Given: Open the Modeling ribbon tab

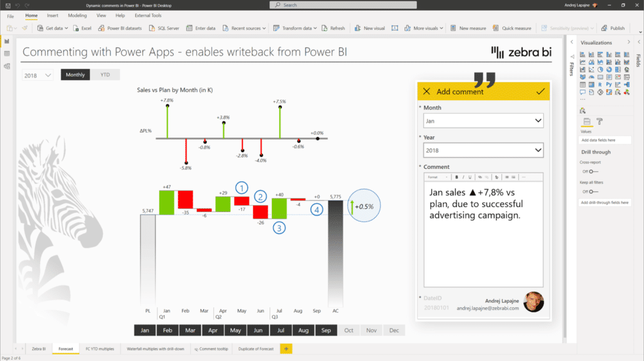Looking at the screenshot, I should click(78, 15).
